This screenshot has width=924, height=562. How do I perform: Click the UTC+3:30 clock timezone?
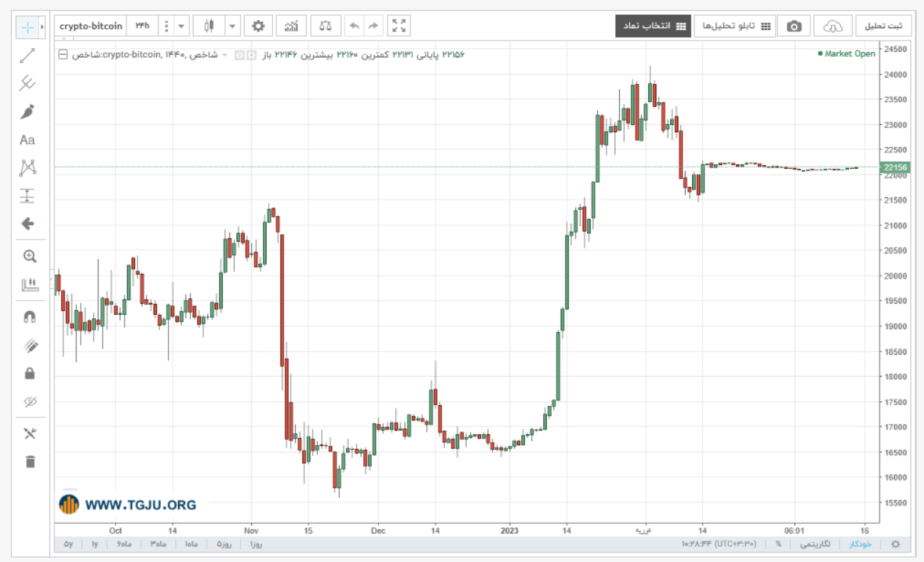[719, 544]
